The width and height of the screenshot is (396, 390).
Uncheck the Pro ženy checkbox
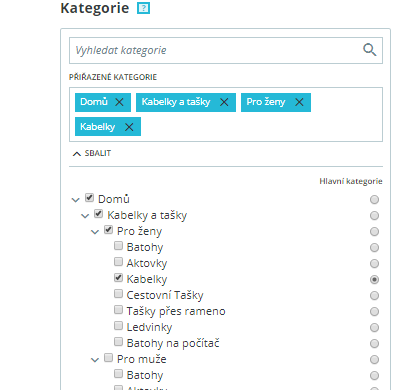(108, 230)
